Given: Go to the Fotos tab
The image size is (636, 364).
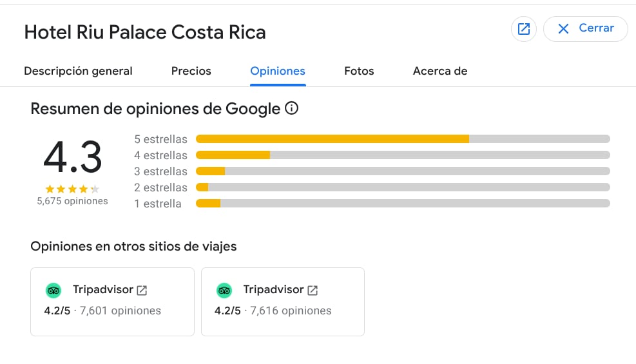Looking at the screenshot, I should [359, 71].
